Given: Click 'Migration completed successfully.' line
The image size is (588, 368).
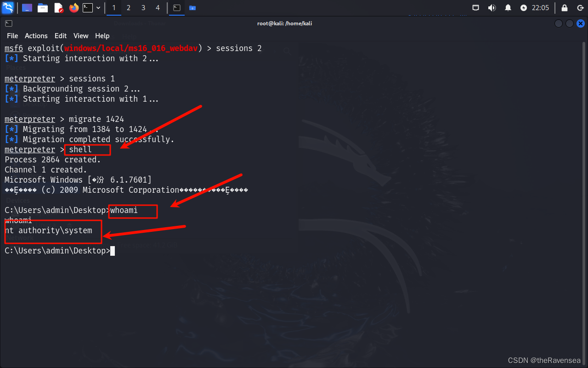Looking at the screenshot, I should 90,139.
